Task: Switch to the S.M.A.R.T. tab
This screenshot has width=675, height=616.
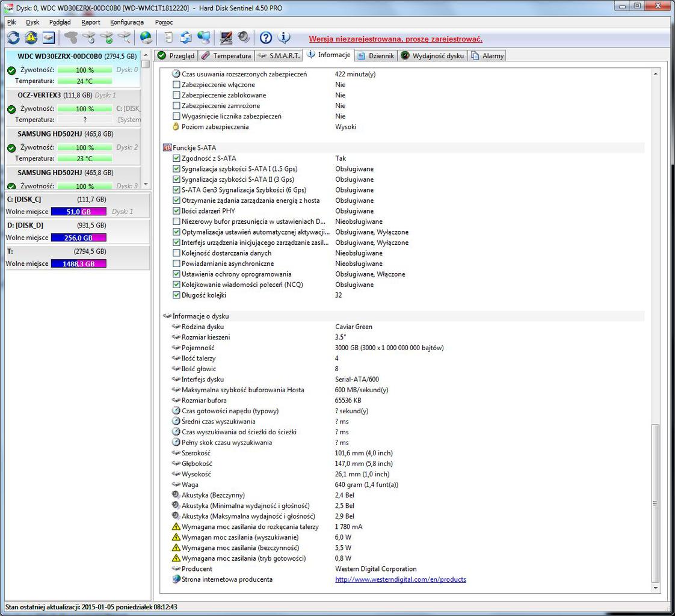Action: [x=279, y=56]
